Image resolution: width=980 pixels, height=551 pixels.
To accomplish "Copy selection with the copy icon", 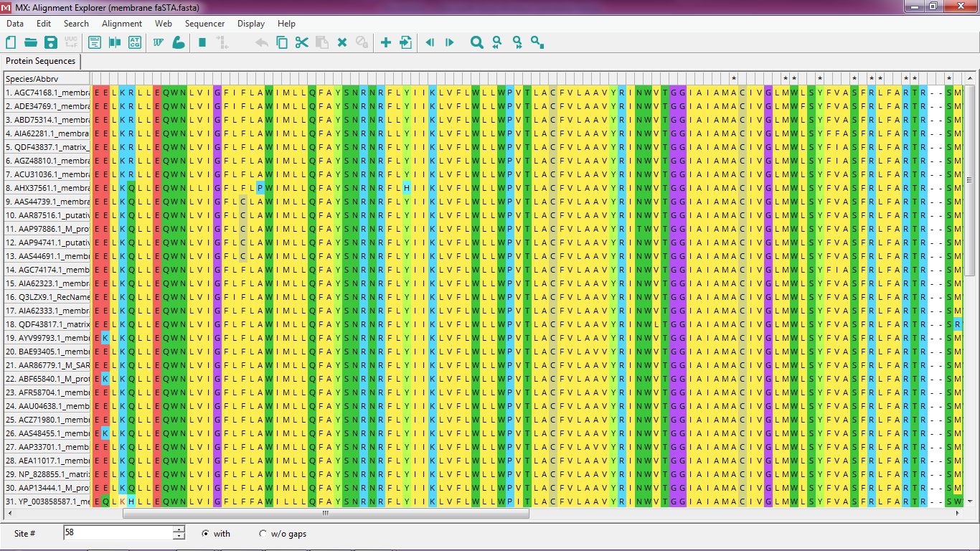I will pos(282,43).
